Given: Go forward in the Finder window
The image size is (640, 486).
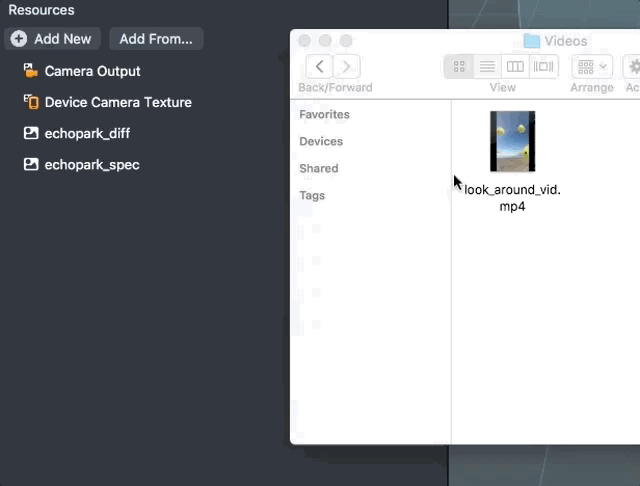Looking at the screenshot, I should point(347,66).
